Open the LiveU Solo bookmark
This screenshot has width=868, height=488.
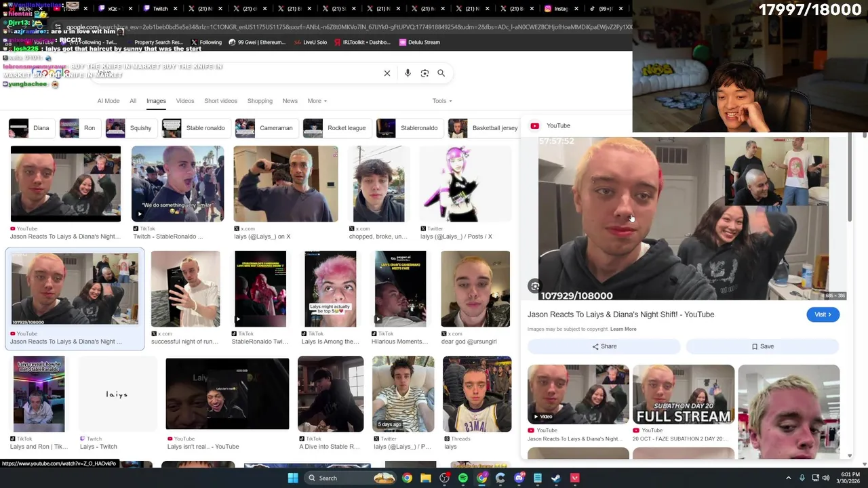click(310, 42)
